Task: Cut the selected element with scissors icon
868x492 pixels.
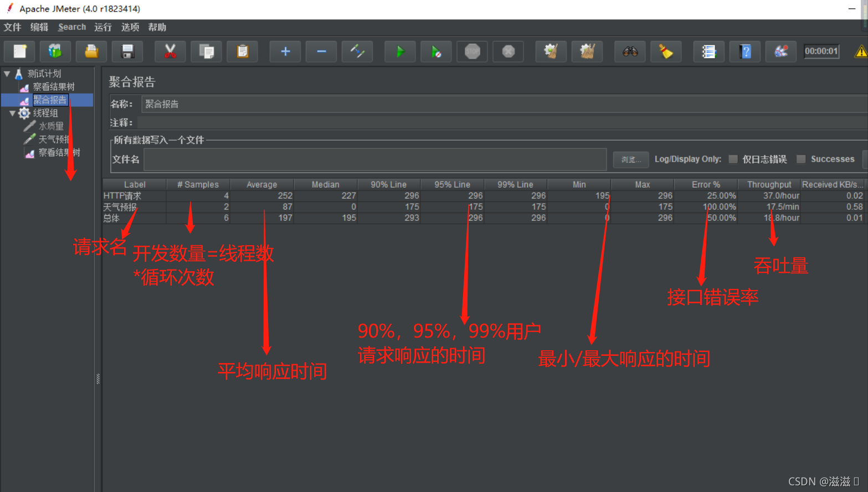Action: pyautogui.click(x=170, y=51)
